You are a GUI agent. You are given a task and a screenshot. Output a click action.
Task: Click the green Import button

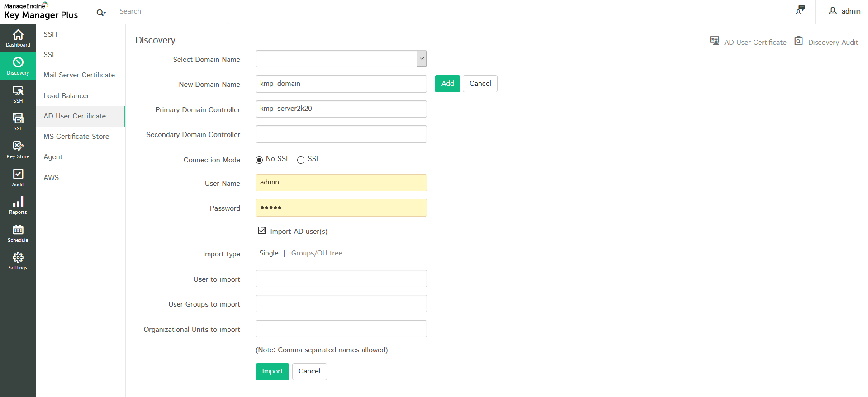tap(272, 372)
